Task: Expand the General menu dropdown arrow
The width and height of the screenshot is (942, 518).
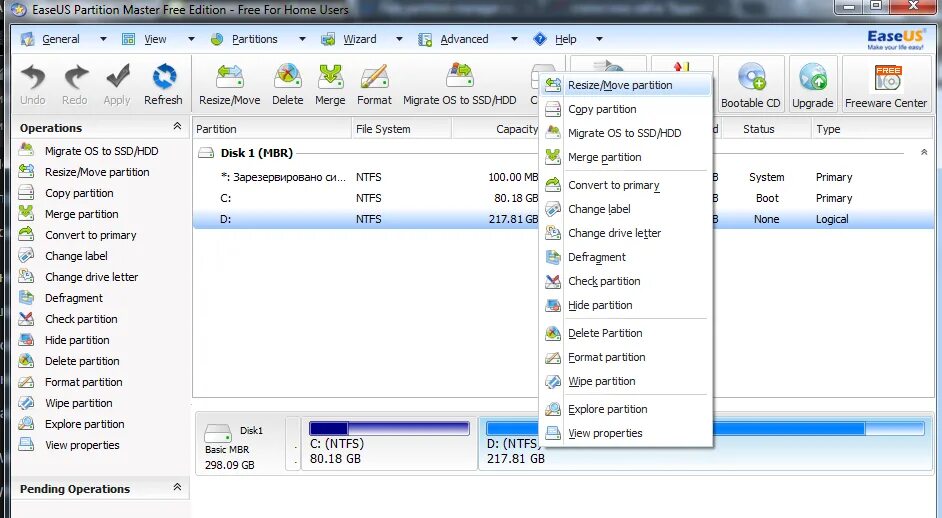Action: [x=103, y=39]
